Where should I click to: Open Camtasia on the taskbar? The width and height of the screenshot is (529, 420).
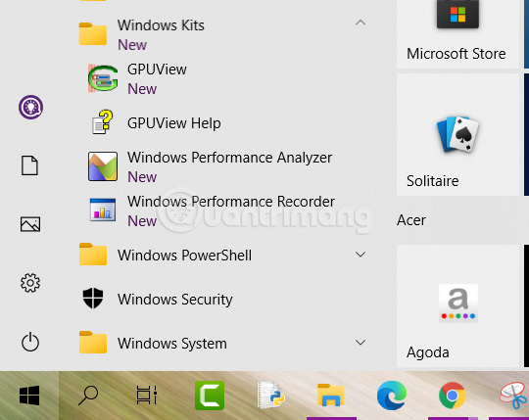[x=210, y=396]
